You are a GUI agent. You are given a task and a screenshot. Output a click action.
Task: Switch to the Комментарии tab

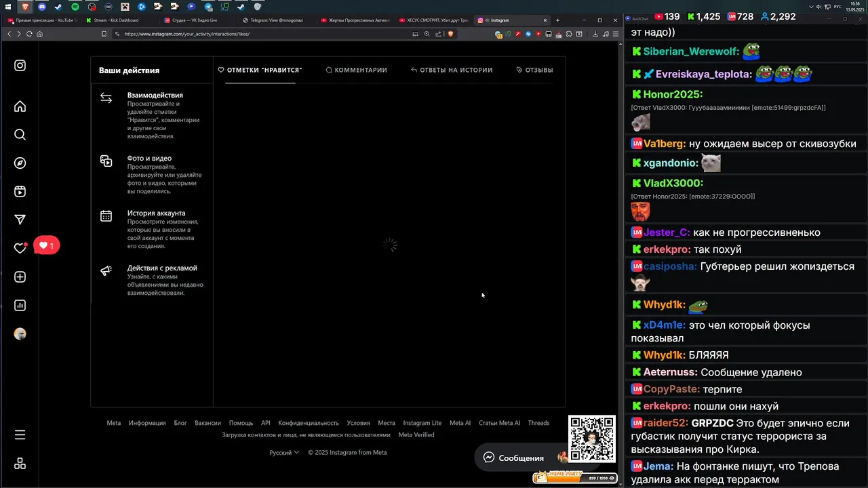tap(356, 70)
